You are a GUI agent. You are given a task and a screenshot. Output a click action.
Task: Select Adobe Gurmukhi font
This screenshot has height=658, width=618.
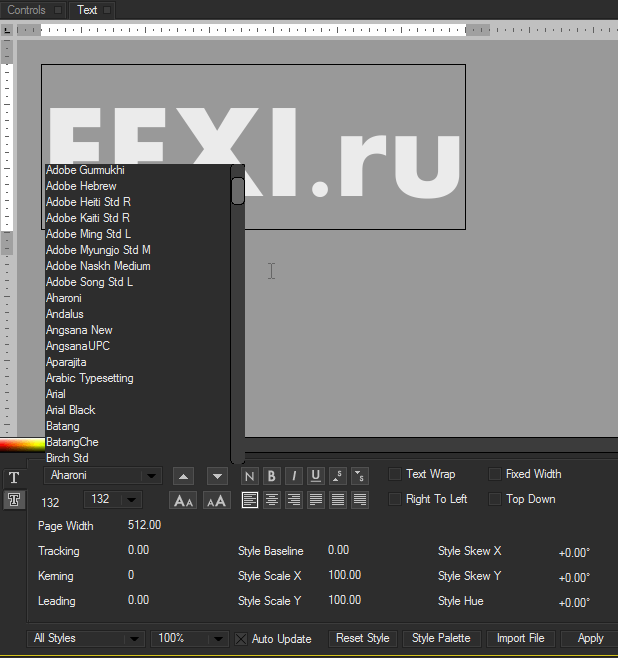click(x=85, y=170)
